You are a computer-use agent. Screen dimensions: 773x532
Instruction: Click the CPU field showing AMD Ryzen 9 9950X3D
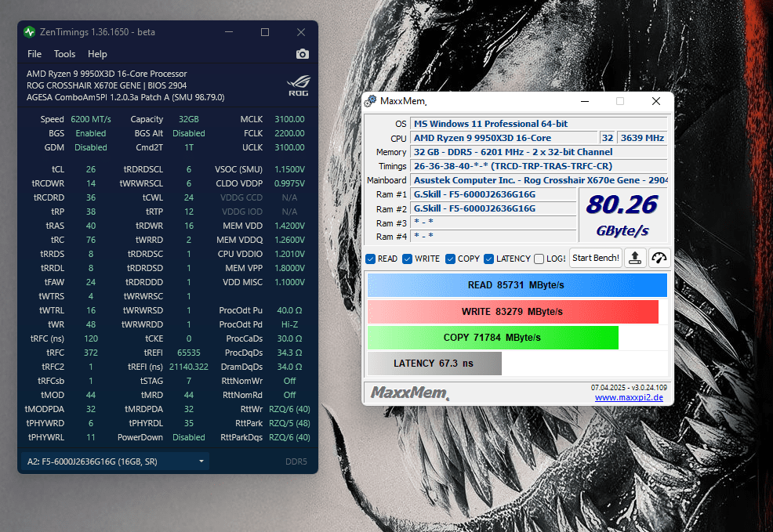[504, 138]
